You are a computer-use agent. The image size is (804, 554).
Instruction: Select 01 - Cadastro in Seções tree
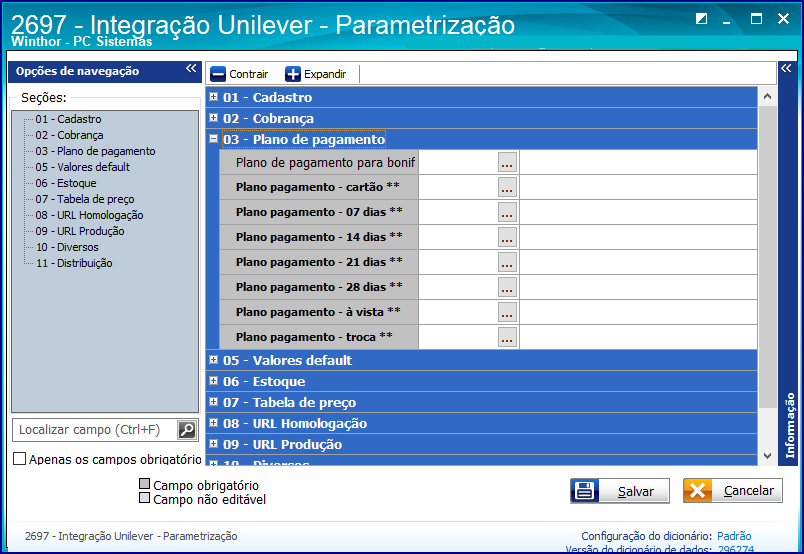[68, 119]
